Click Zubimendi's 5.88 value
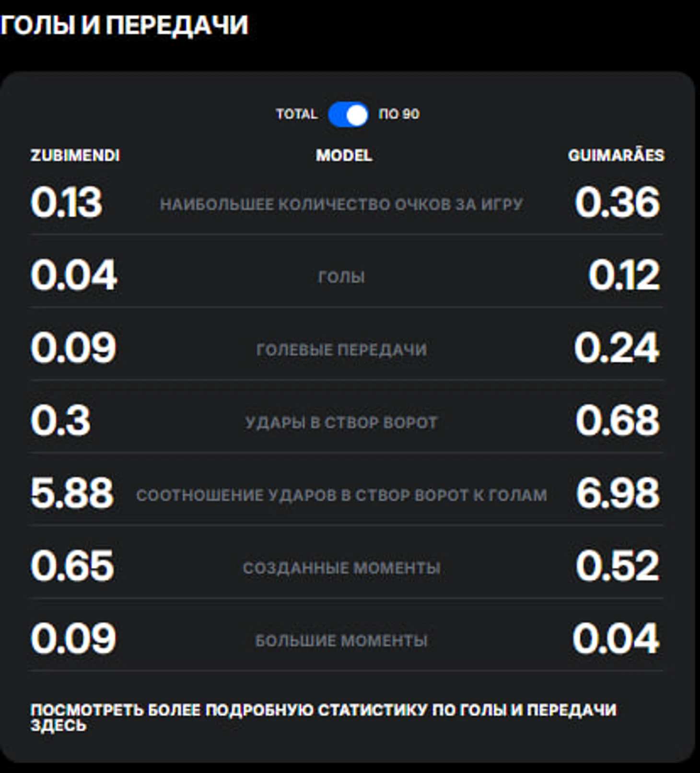700x773 pixels. [x=72, y=493]
